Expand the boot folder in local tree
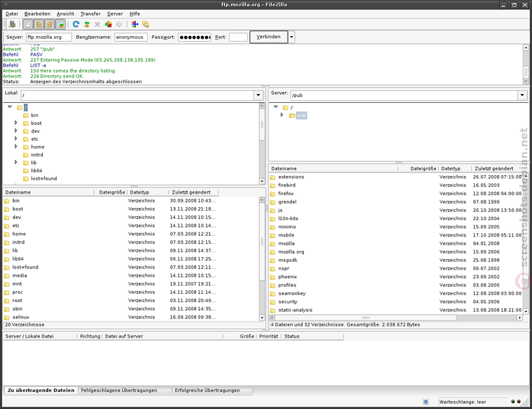 16,123
